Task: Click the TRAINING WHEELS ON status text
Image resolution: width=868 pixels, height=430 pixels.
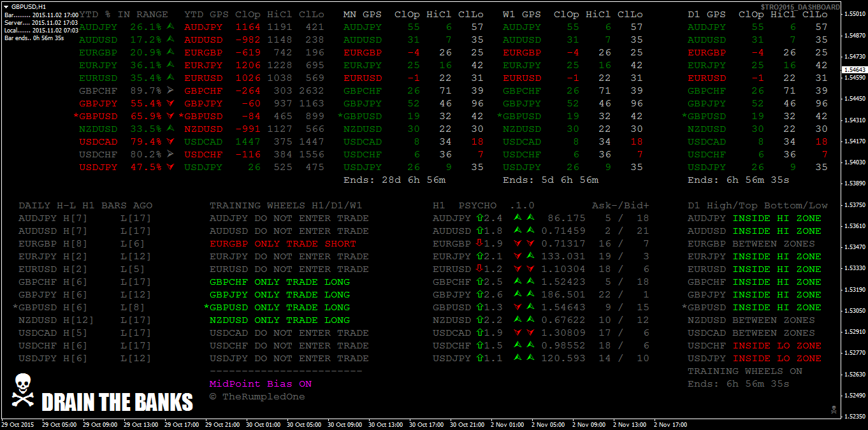Action: point(744,371)
